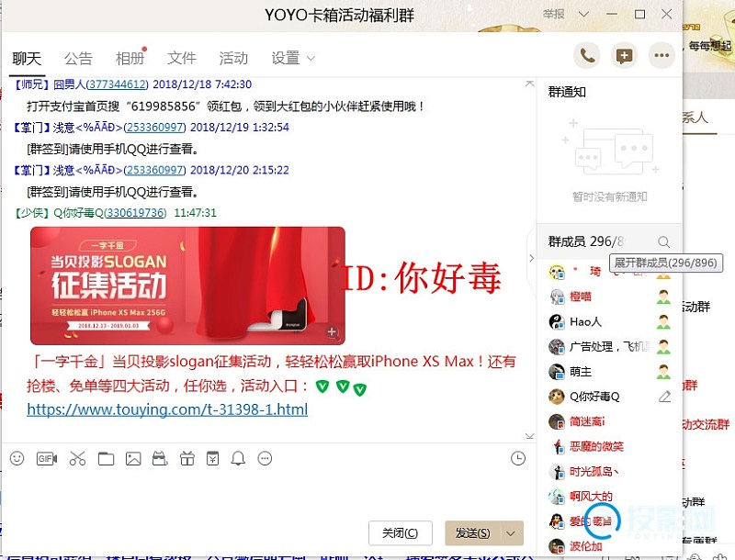Open the send options dropdown arrow
The image size is (735, 560).
point(511,533)
